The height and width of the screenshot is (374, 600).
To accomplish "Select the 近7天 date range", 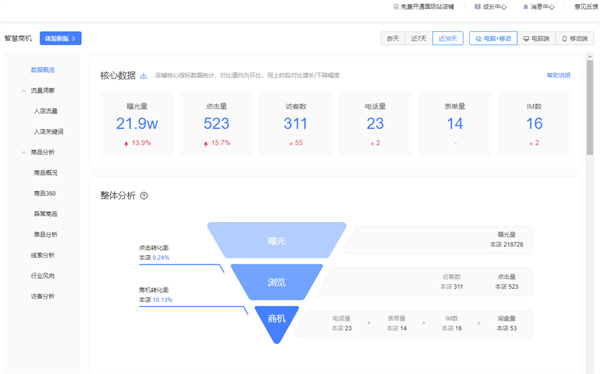I will [419, 38].
